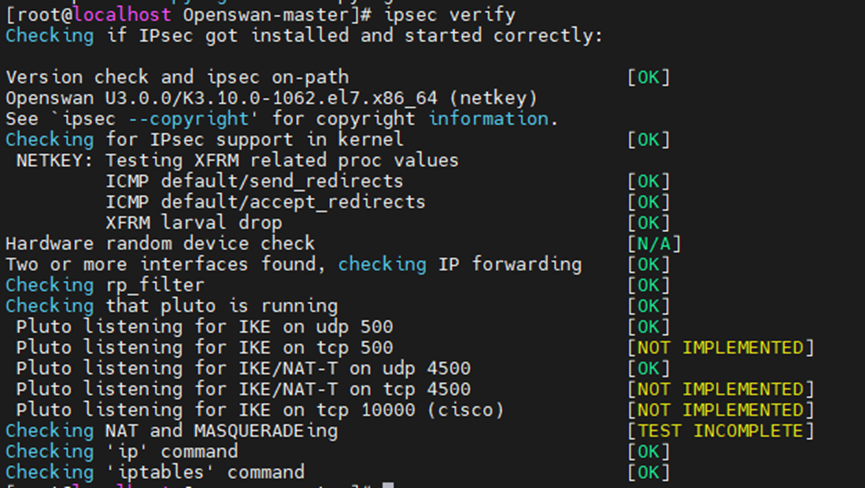Click OK status for 'iptables' command
865x488 pixels.
649,473
